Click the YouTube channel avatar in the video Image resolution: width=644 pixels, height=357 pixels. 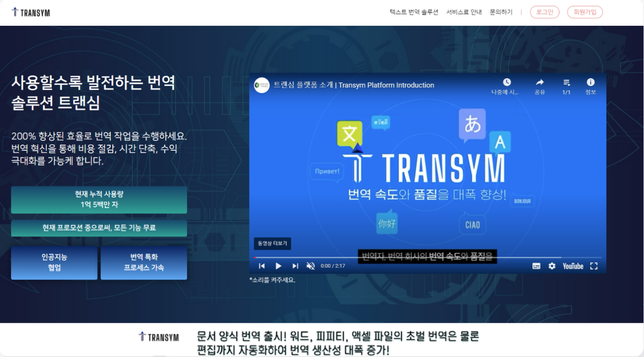(262, 85)
